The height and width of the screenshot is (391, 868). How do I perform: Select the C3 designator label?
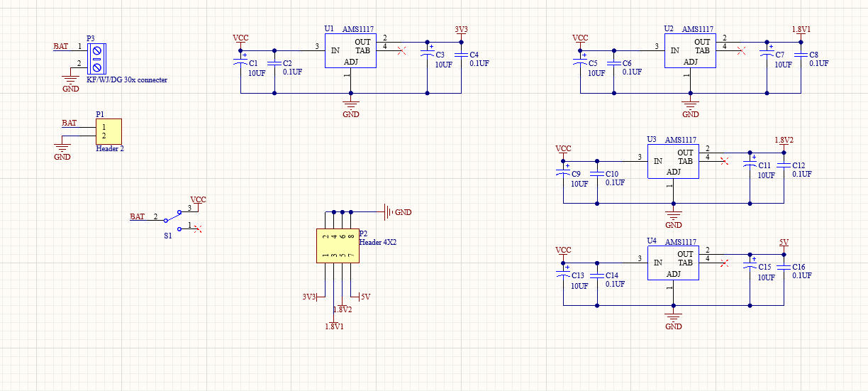440,55
